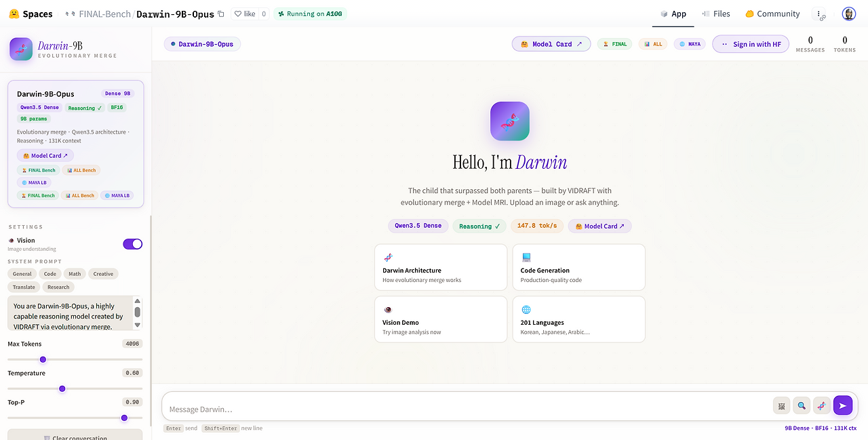Open the FINAL chip in top bar
Screen dimensions: 868x440
pyautogui.click(x=614, y=44)
